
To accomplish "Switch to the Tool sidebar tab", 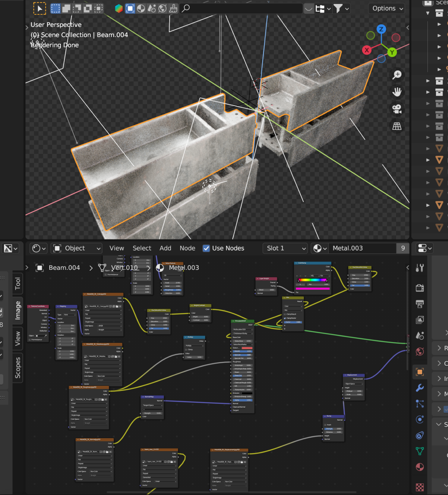I will coord(18,283).
